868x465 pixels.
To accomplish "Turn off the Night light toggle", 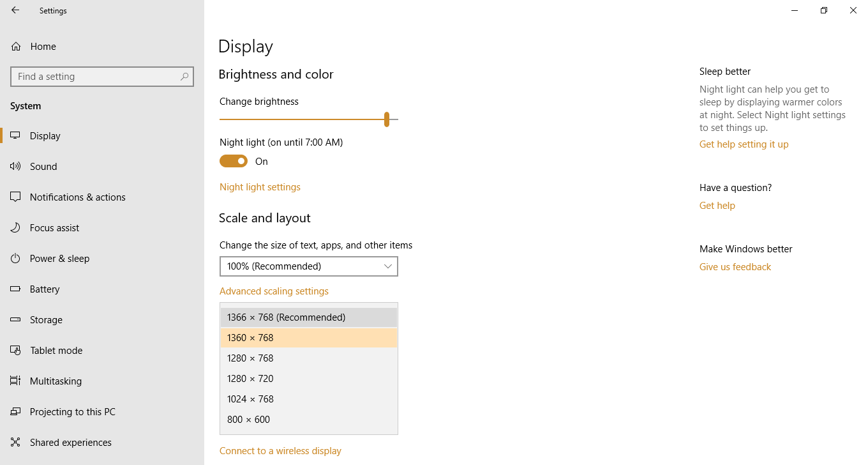I will (x=233, y=161).
